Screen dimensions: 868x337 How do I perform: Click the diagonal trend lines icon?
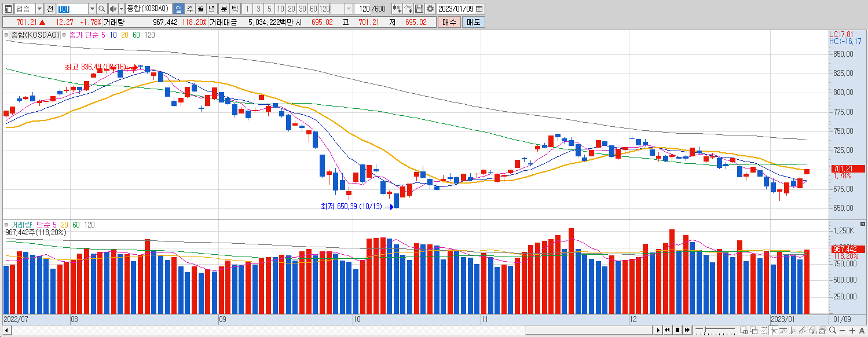click(803, 331)
